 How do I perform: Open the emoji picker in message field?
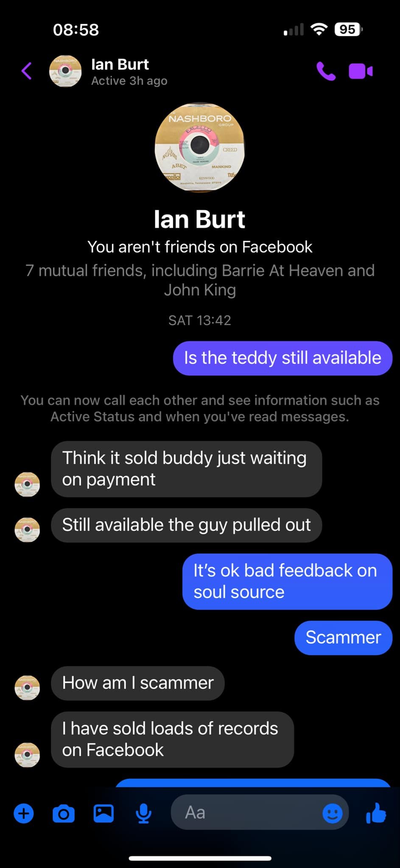pyautogui.click(x=333, y=813)
